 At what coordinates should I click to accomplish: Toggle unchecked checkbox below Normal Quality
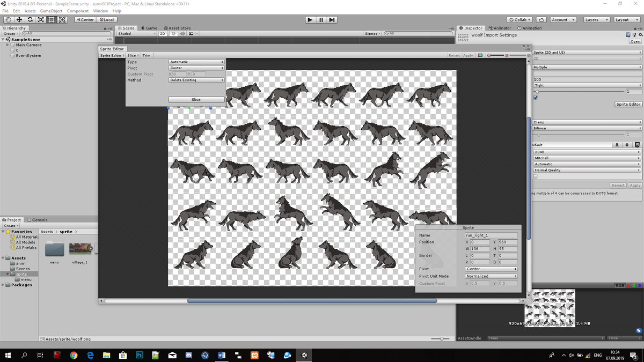[535, 176]
